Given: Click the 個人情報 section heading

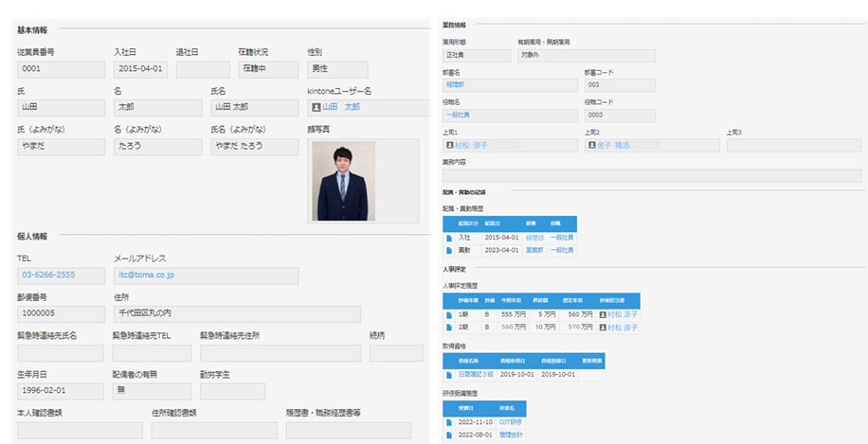Looking at the screenshot, I should 32,237.
